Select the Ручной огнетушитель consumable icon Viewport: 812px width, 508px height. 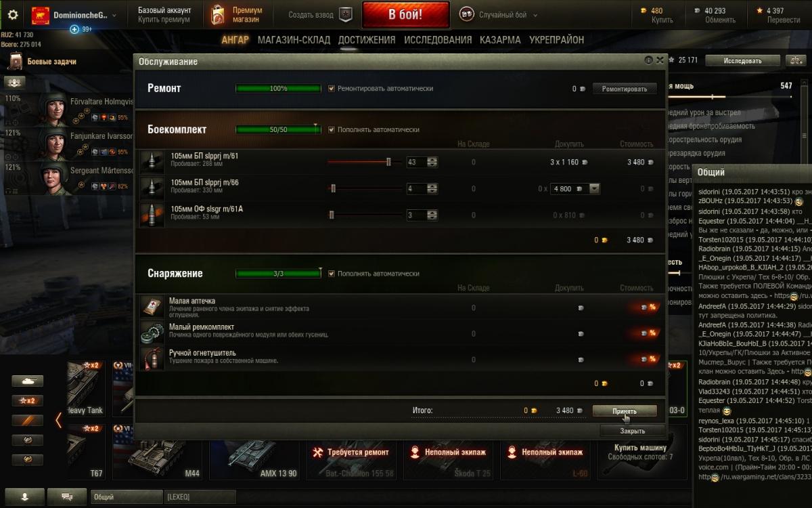click(151, 358)
